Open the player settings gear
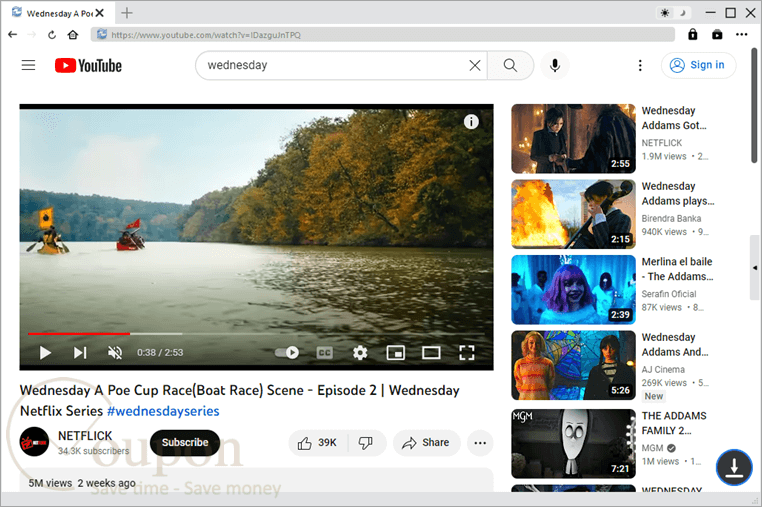 tap(360, 352)
